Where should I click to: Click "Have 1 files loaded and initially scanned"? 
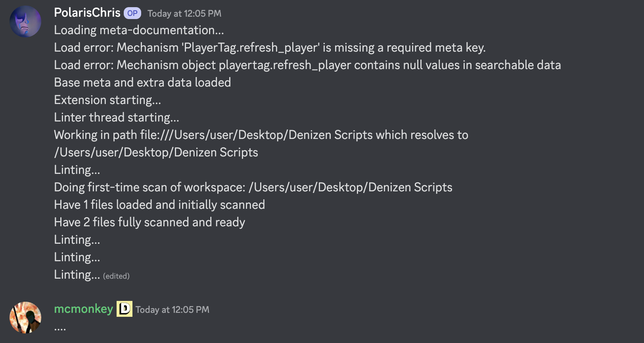[159, 205]
